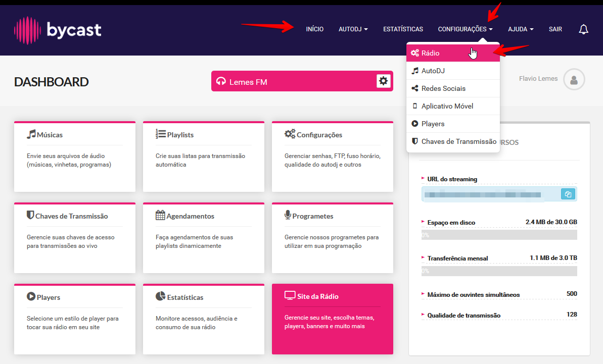Click the streaming URL field
Screen dimensions: 603x364
coord(499,194)
